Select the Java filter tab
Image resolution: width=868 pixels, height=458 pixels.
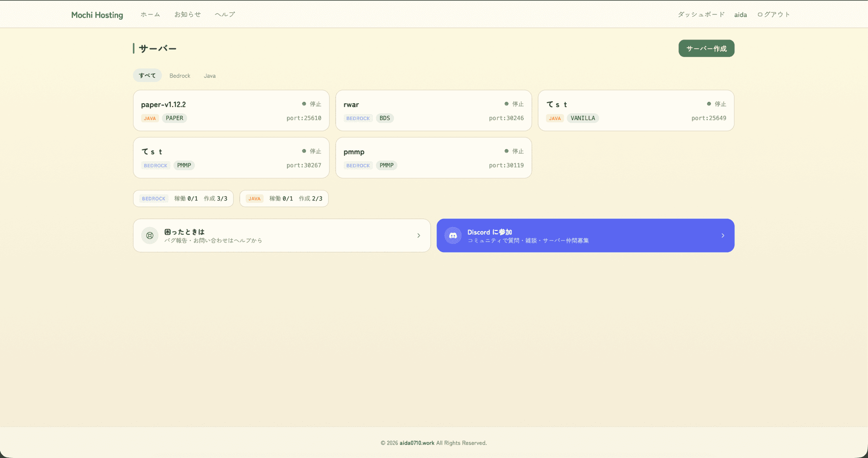click(210, 76)
